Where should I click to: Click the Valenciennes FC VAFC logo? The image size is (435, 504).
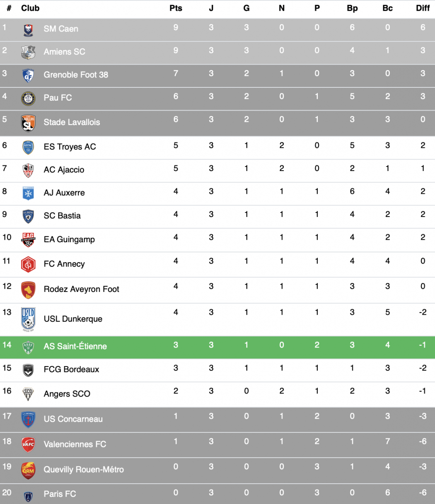click(x=28, y=445)
